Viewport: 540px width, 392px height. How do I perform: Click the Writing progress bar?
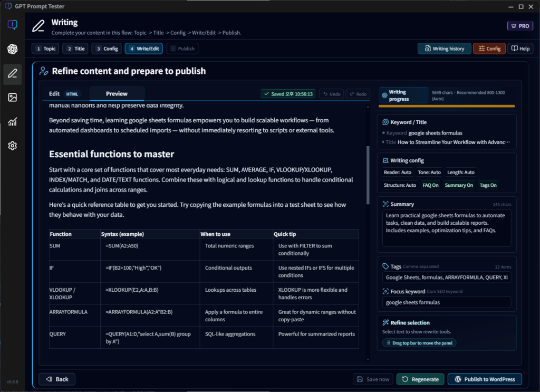(446, 105)
